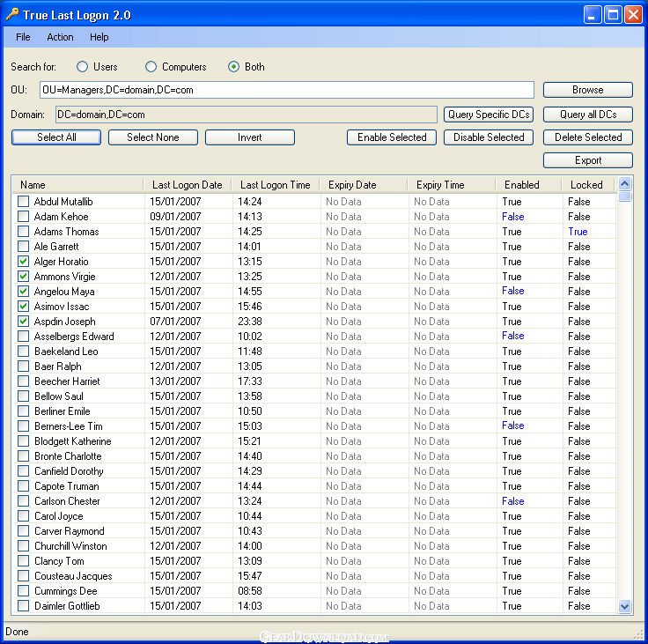Click the name Carlson Chester

[x=68, y=501]
